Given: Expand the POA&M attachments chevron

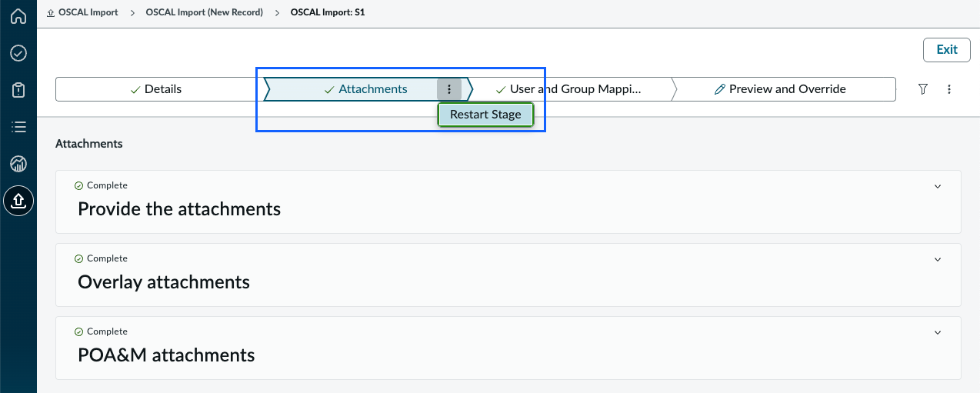Looking at the screenshot, I should 938,332.
